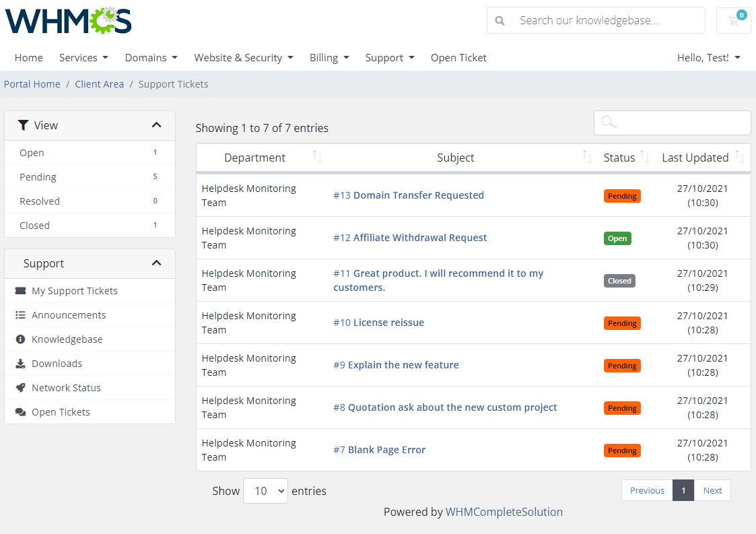Click the ticket icon beside My Support Tickets
756x534 pixels.
(20, 291)
